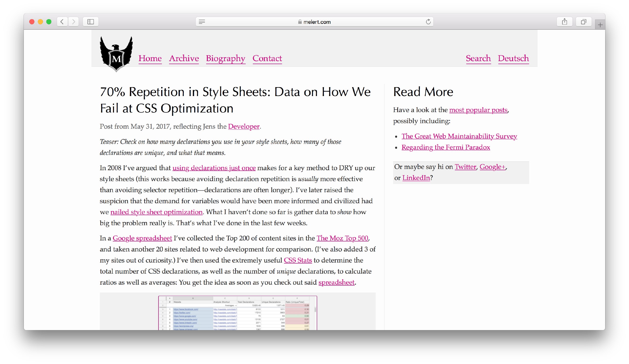Click the lock icon beside meiert.com
Viewport: 629px width, 364px height.
point(300,22)
